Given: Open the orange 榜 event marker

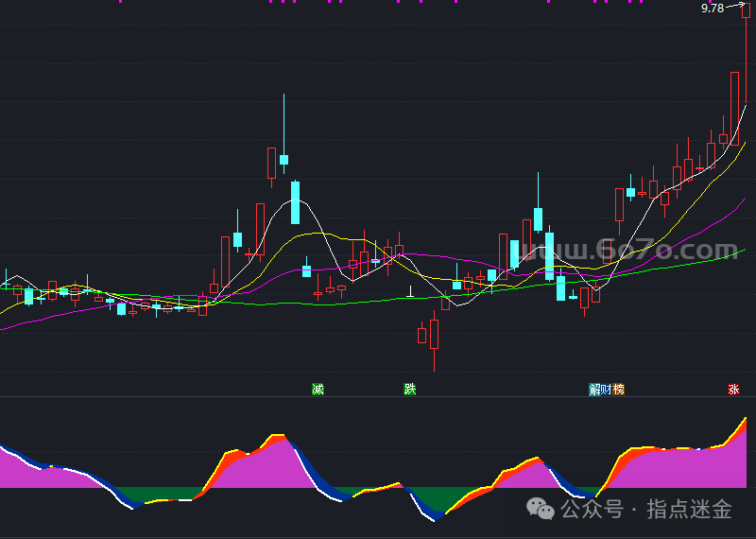Looking at the screenshot, I should 619,389.
